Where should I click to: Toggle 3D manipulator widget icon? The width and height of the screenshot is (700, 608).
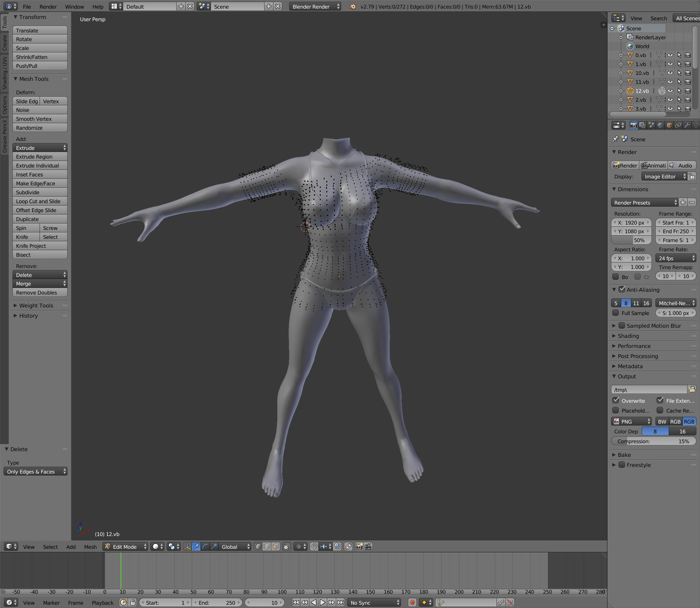[x=187, y=547]
